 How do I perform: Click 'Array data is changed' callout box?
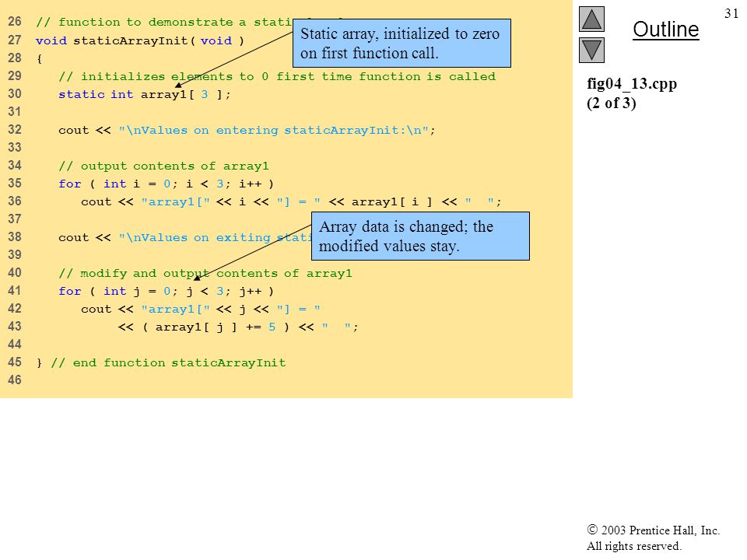(420, 236)
